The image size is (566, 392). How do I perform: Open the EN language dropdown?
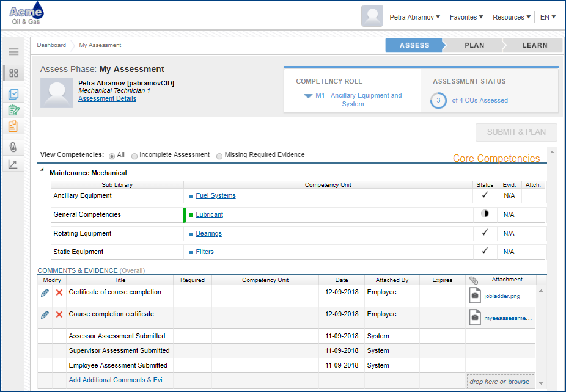coord(548,17)
